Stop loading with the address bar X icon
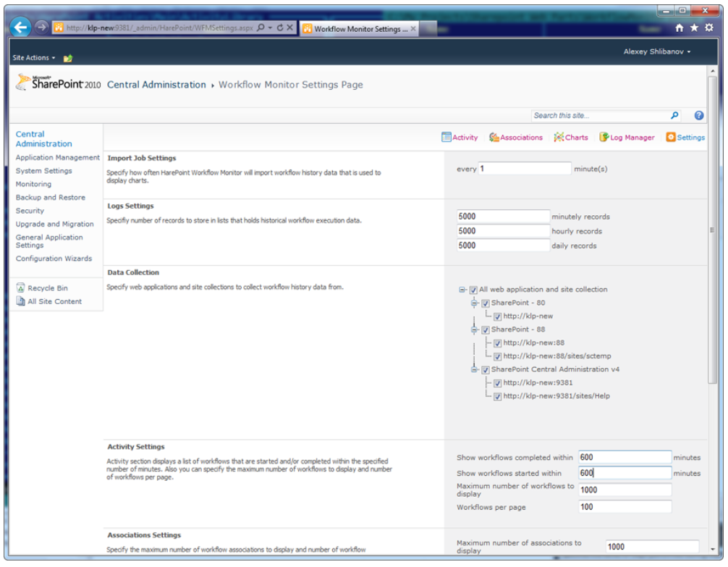This screenshot has height=567, width=728. tap(289, 28)
